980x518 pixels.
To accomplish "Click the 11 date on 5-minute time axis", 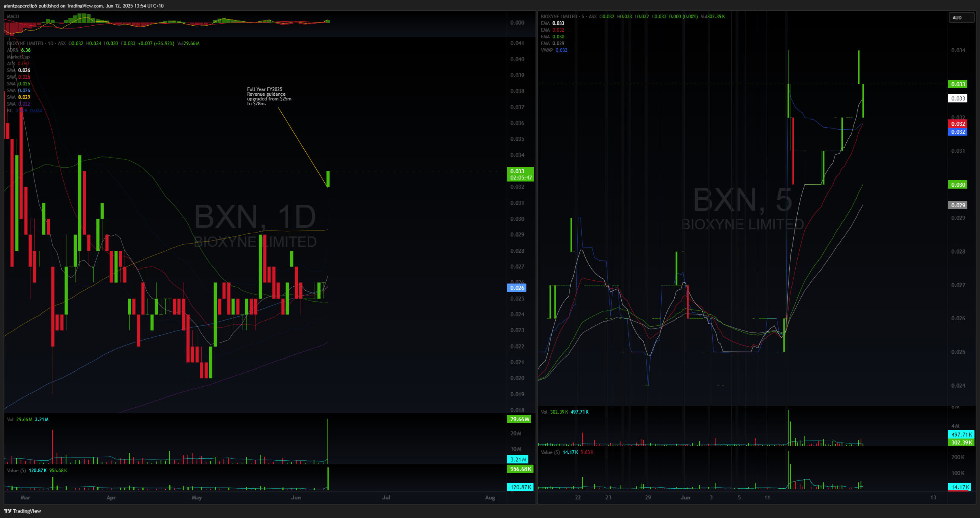I will pyautogui.click(x=767, y=497).
